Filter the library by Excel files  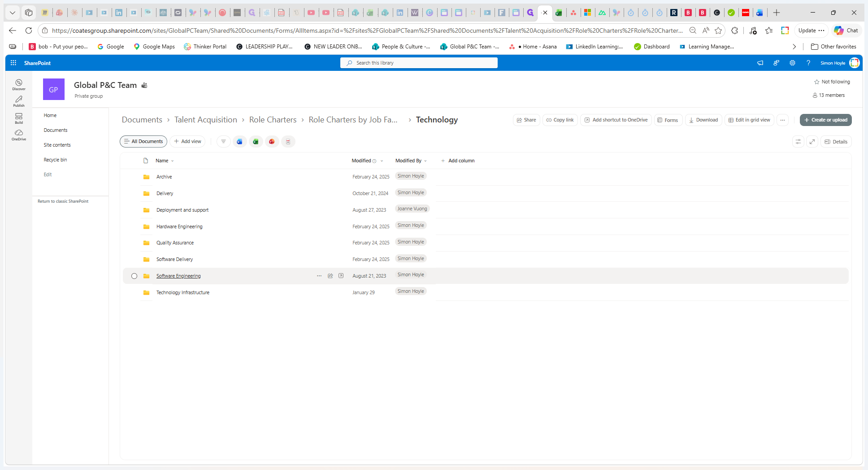(x=256, y=142)
